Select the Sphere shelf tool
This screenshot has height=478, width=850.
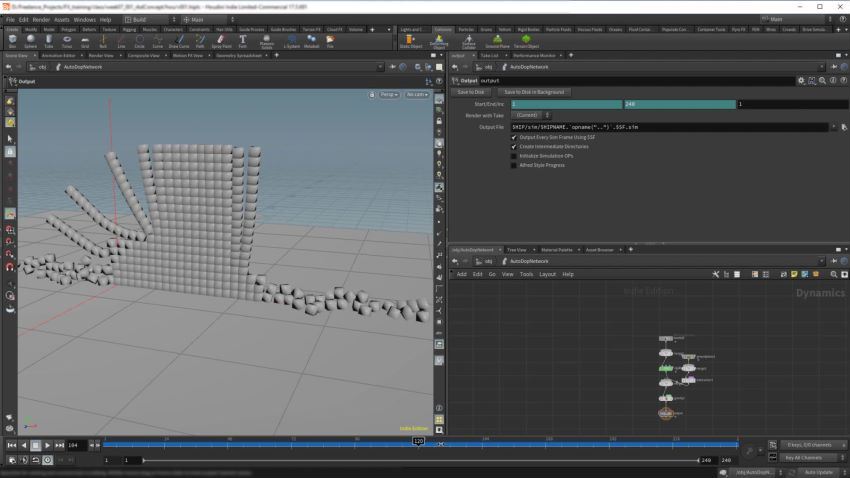coord(30,41)
